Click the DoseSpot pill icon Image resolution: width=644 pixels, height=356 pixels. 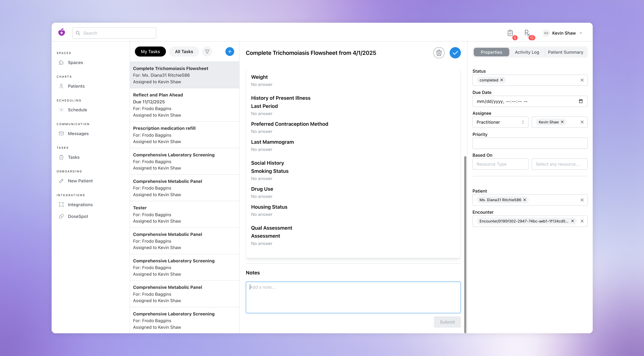click(x=61, y=216)
